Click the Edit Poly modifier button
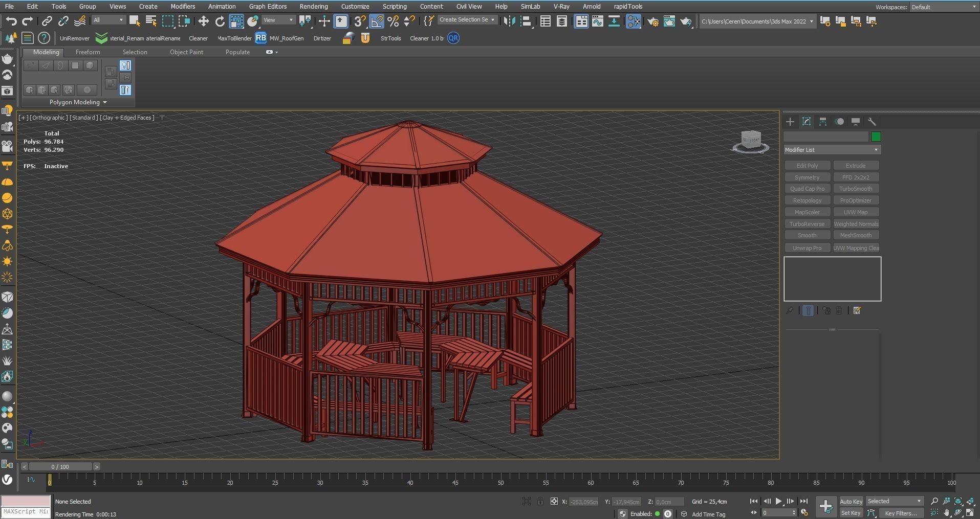 click(x=808, y=166)
